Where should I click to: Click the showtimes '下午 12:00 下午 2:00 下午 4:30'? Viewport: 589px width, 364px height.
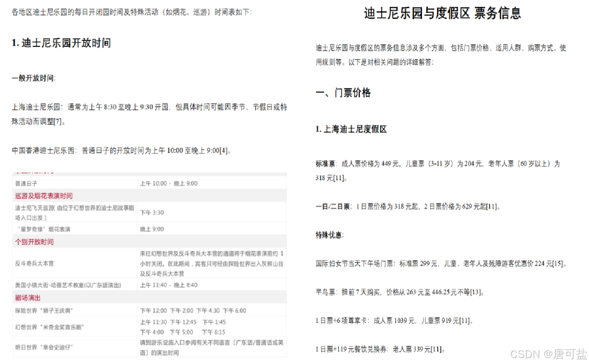pyautogui.click(x=193, y=310)
